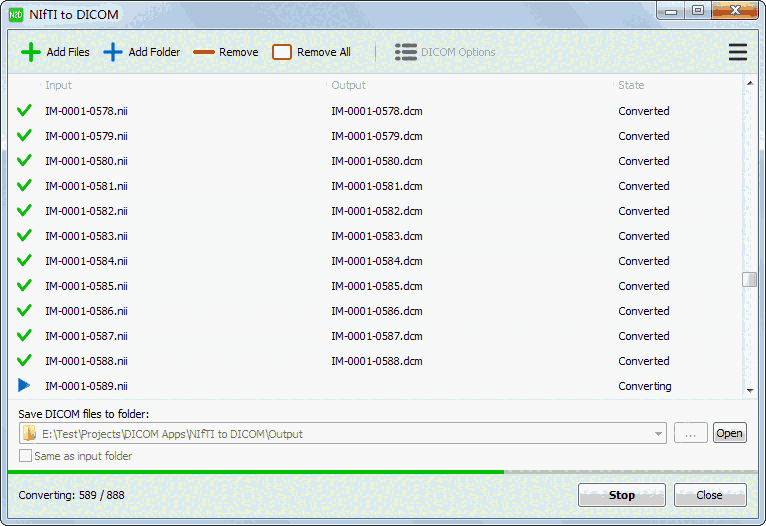Select output file IM-0001-0580.dcm
Screen dimensions: 766x526
377,161
